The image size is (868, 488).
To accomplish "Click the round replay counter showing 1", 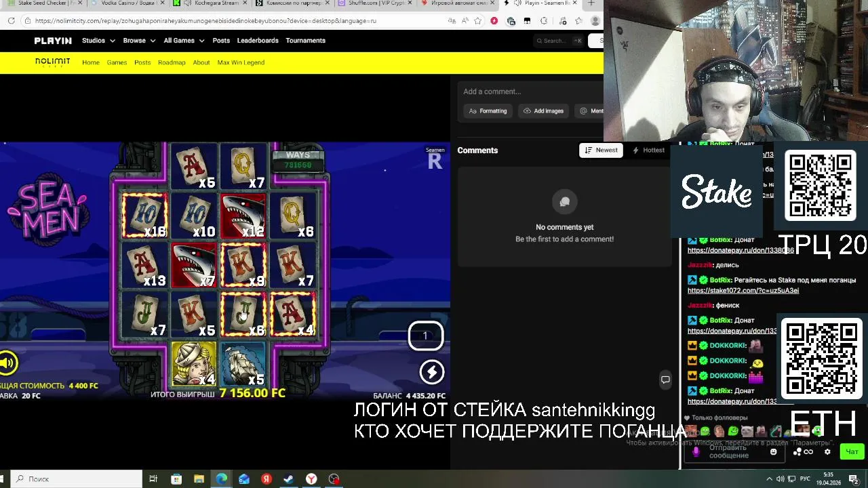I will [425, 336].
